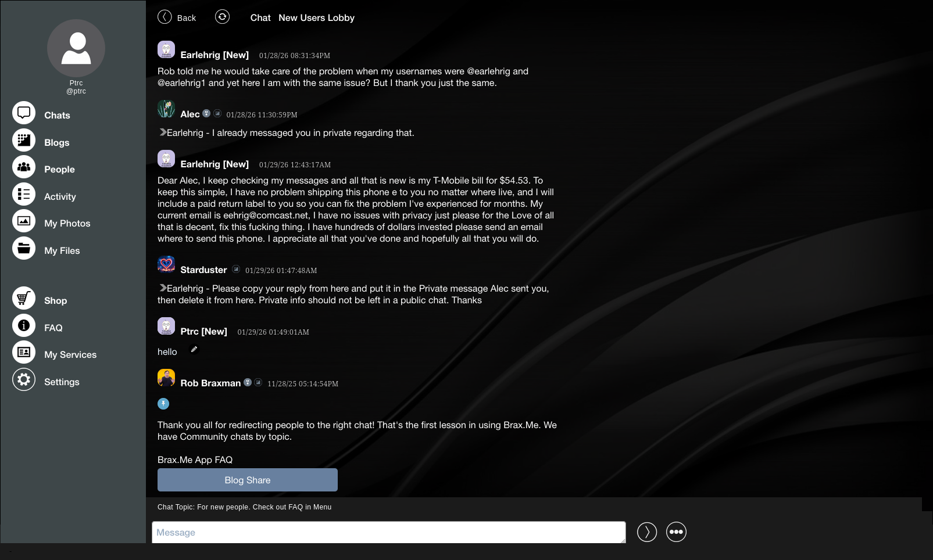Select the My Files menu label
Image resolution: width=933 pixels, height=560 pixels.
(x=62, y=250)
